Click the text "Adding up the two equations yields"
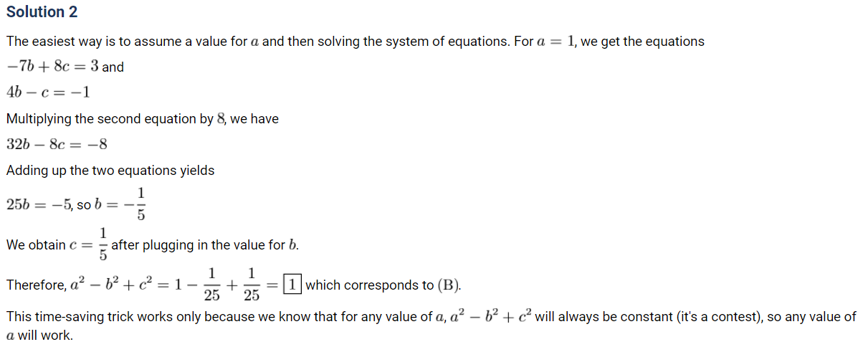This screenshot has width=868, height=347. (110, 171)
